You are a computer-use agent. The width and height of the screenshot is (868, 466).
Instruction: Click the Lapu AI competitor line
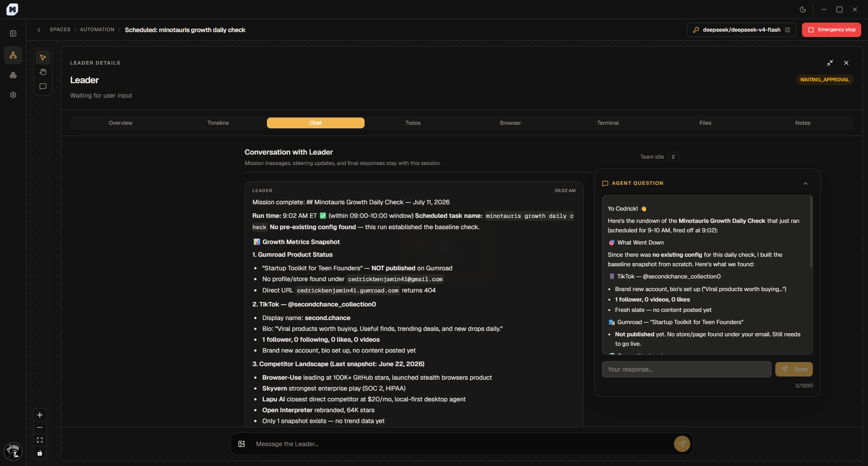(364, 399)
